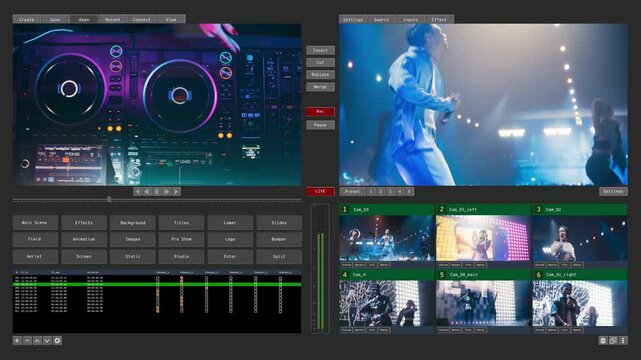Toggle the red Rec recording button
Viewport: 641px width, 360px height.
[x=320, y=112]
